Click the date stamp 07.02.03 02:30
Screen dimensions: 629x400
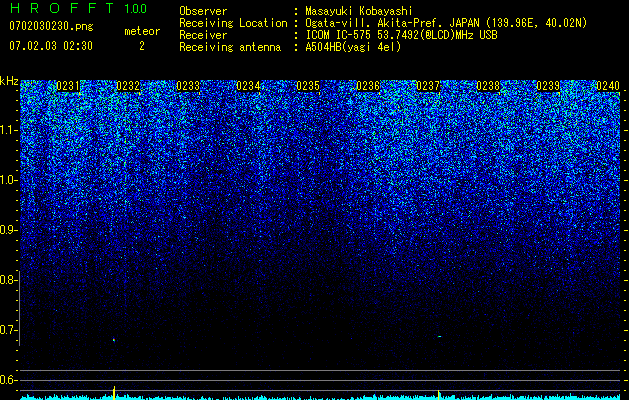tap(51, 46)
